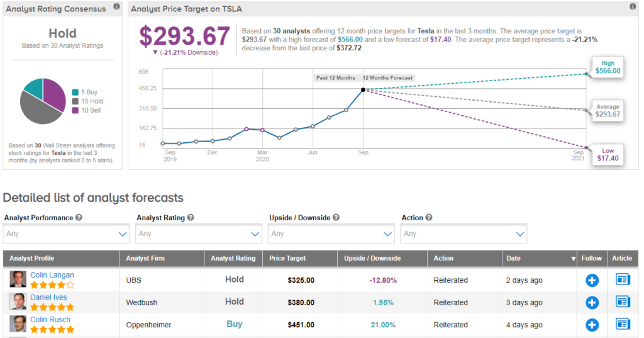Expand the Upside / Downside dropdown
Image resolution: width=644 pixels, height=338 pixels.
[331, 234]
